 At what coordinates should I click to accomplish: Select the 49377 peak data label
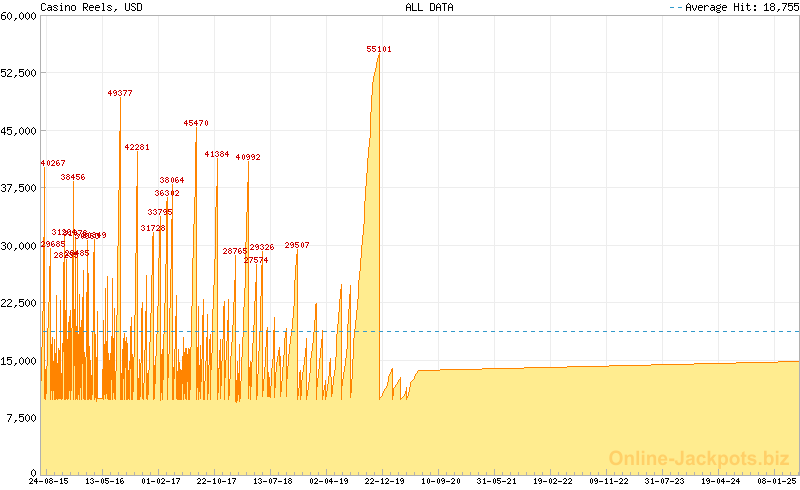120,93
